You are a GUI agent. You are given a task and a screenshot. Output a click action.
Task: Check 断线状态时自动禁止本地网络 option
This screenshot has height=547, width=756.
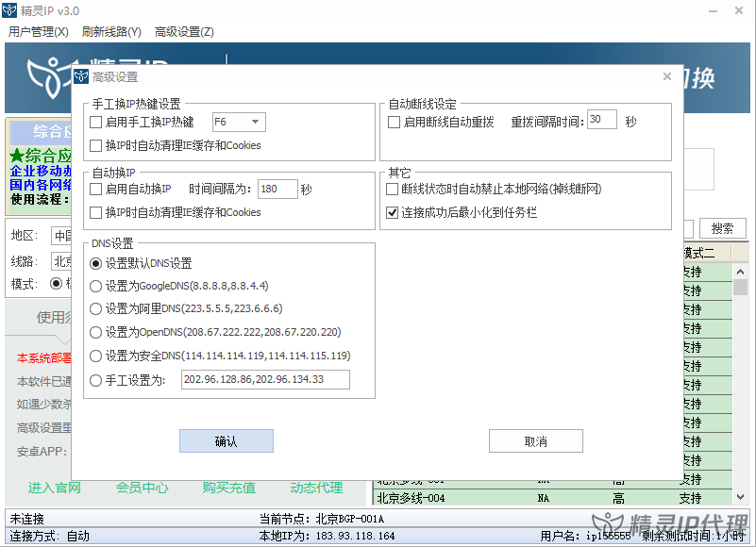[394, 190]
